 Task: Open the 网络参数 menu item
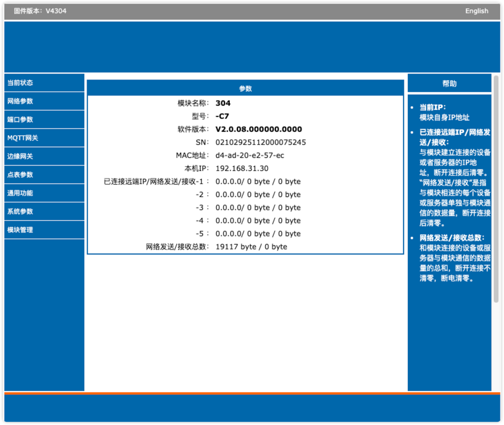coord(45,101)
